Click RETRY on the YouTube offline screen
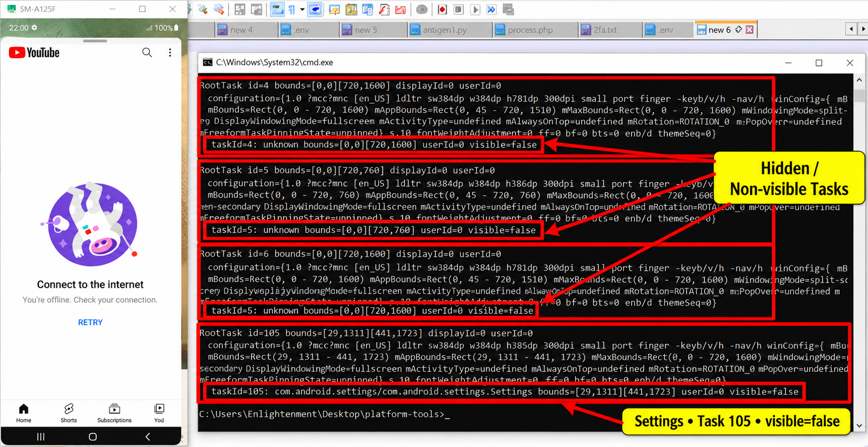Viewport: 868px width, 447px height. coord(90,322)
